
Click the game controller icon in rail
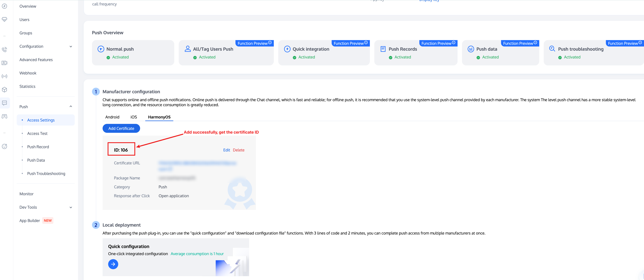click(5, 117)
